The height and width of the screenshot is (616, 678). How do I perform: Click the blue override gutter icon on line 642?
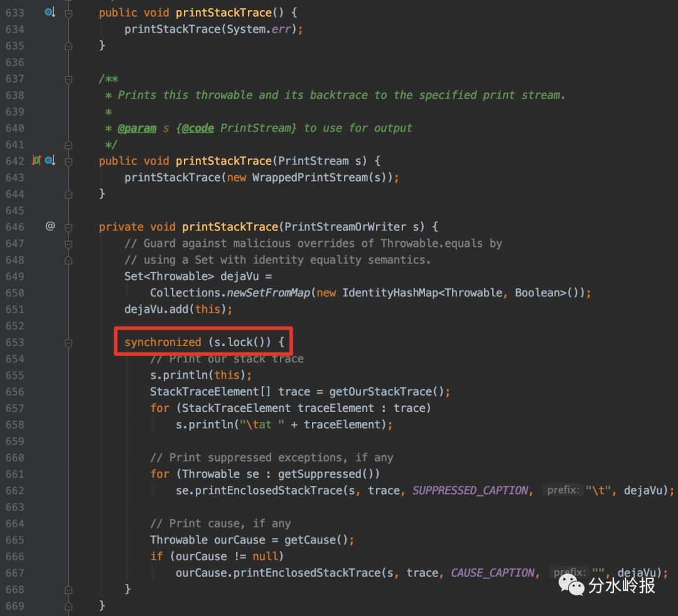pos(50,161)
